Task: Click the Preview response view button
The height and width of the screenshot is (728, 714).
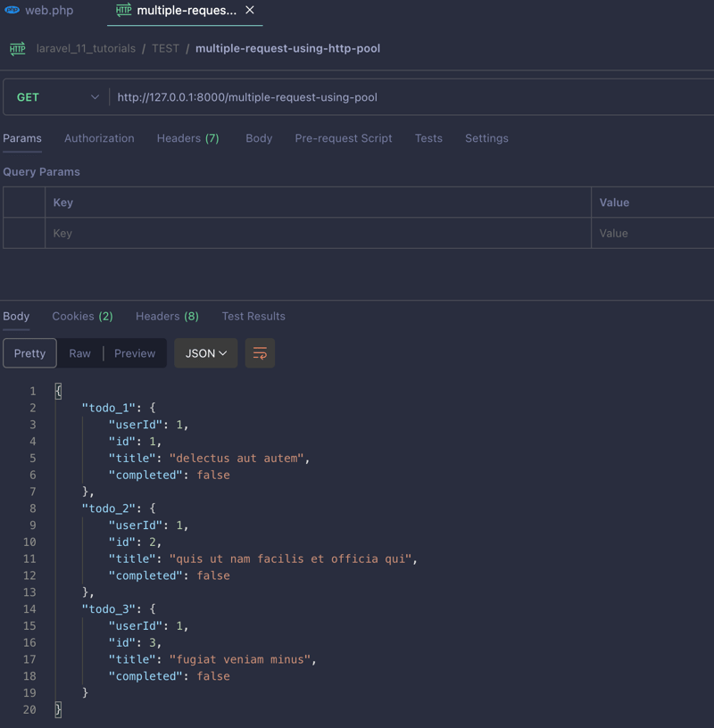Action: coord(134,353)
